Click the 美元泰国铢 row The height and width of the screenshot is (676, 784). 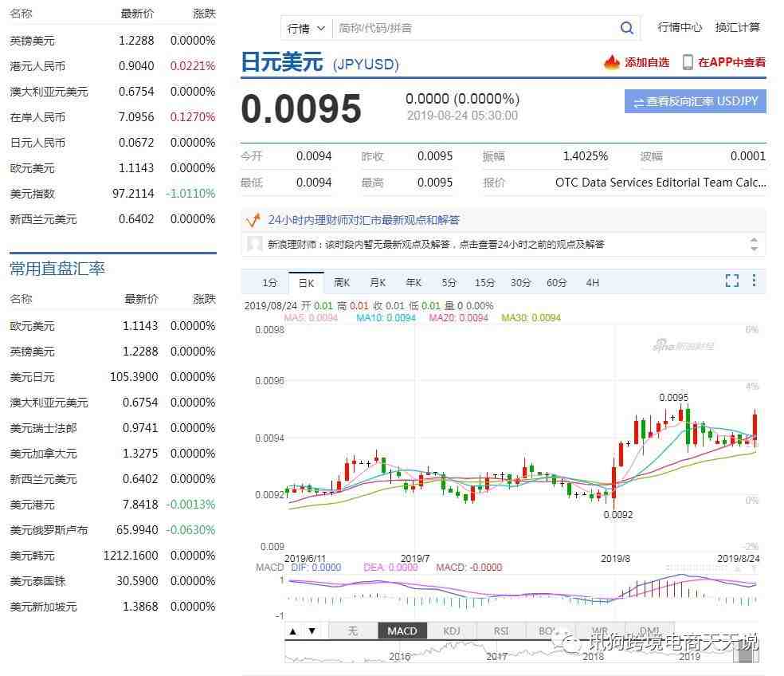coord(112,581)
